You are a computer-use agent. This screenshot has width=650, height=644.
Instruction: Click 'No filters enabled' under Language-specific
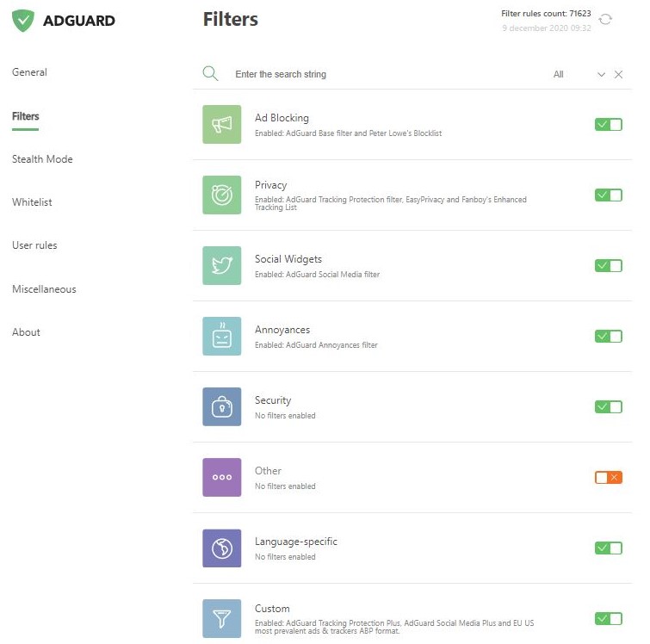pos(285,557)
